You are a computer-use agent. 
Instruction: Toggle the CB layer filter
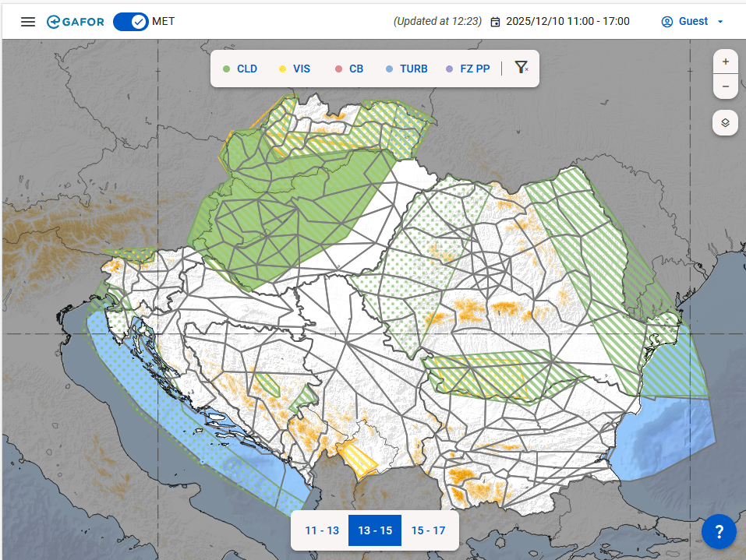[x=348, y=69]
